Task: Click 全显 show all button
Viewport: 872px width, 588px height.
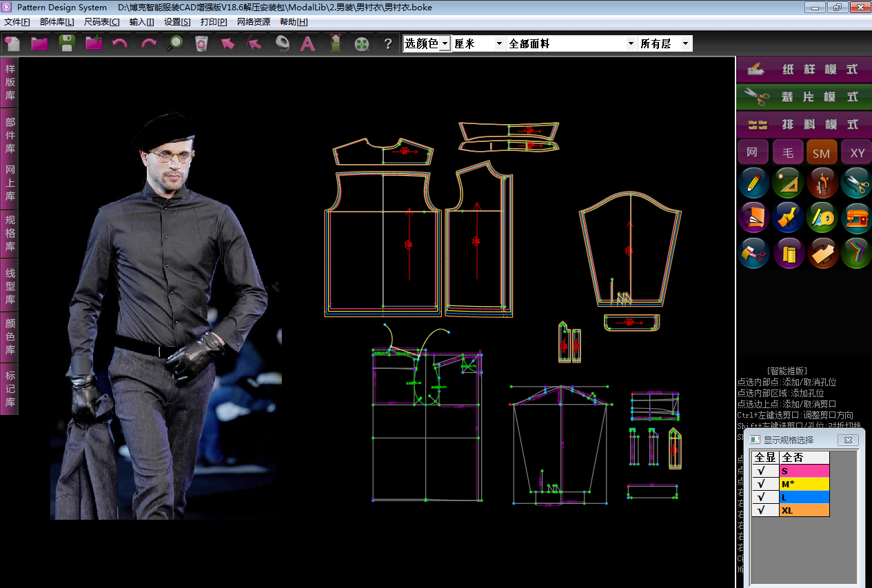Action: (765, 457)
